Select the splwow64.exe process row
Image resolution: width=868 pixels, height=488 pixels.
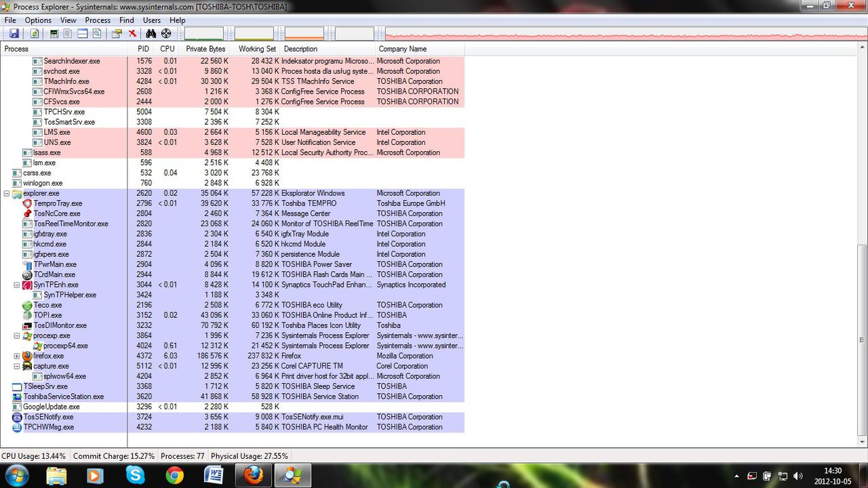coord(232,376)
